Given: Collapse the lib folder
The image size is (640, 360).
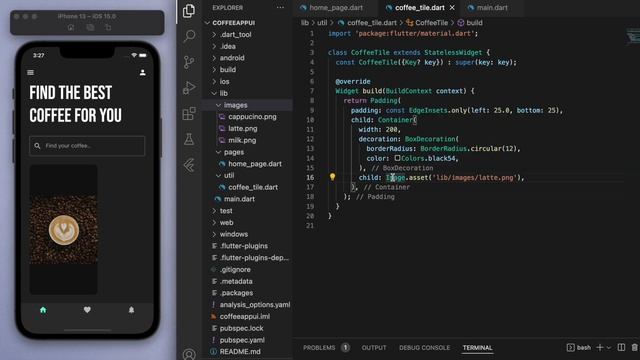Looking at the screenshot, I should tap(214, 93).
